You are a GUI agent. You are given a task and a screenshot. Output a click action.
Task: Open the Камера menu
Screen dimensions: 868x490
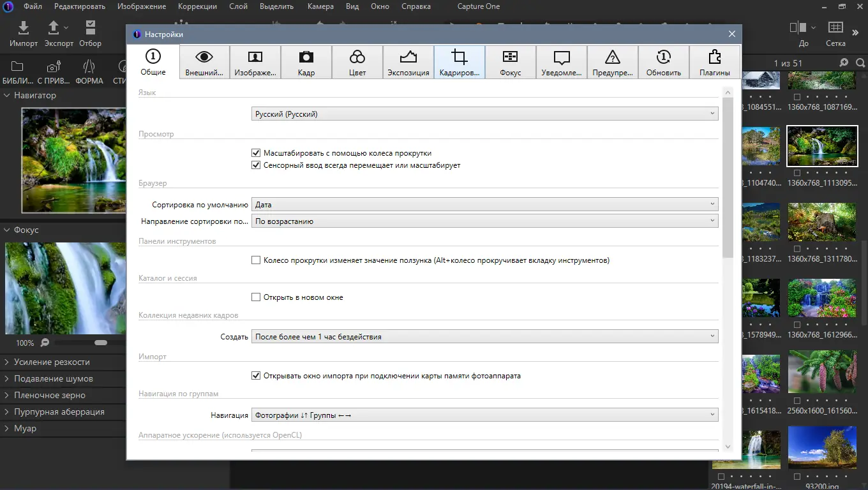pyautogui.click(x=320, y=6)
